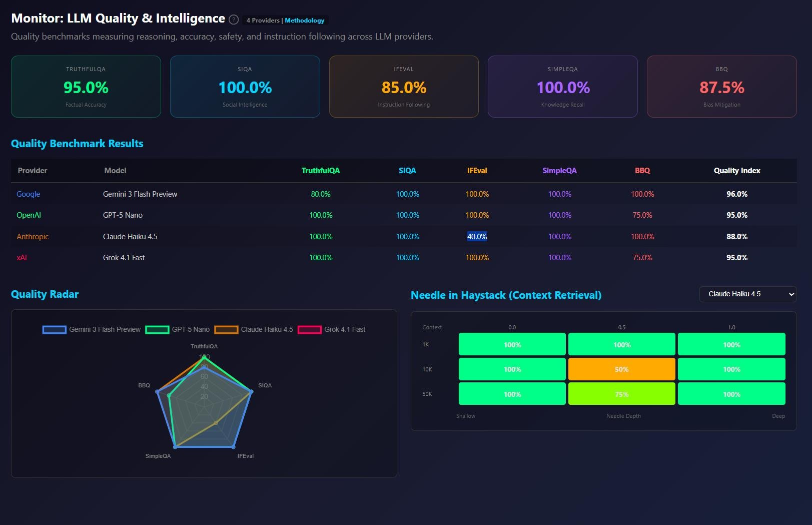
Task: Click the orange 50% heatmap cell
Action: tap(621, 369)
